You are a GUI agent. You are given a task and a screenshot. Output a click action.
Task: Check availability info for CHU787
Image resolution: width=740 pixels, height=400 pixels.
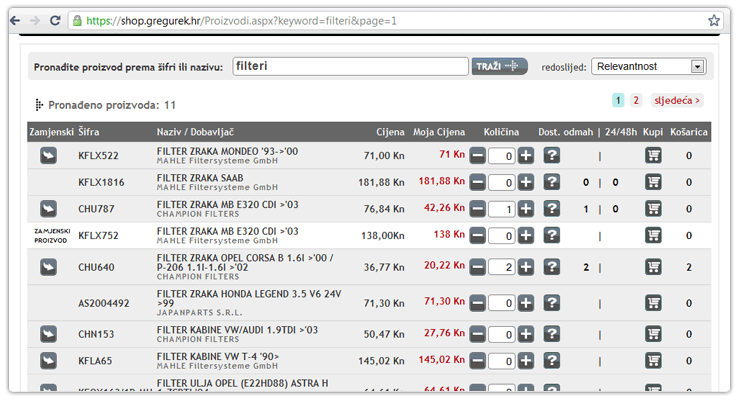click(x=552, y=209)
